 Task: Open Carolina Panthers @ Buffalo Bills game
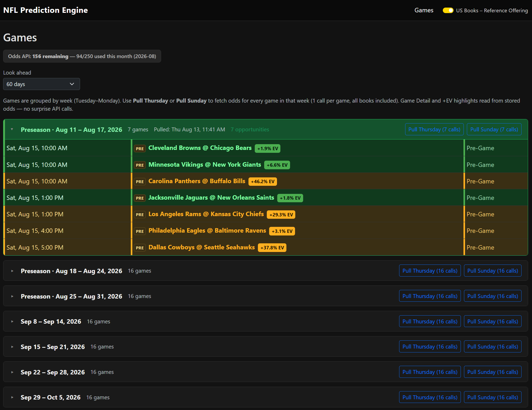tap(197, 181)
